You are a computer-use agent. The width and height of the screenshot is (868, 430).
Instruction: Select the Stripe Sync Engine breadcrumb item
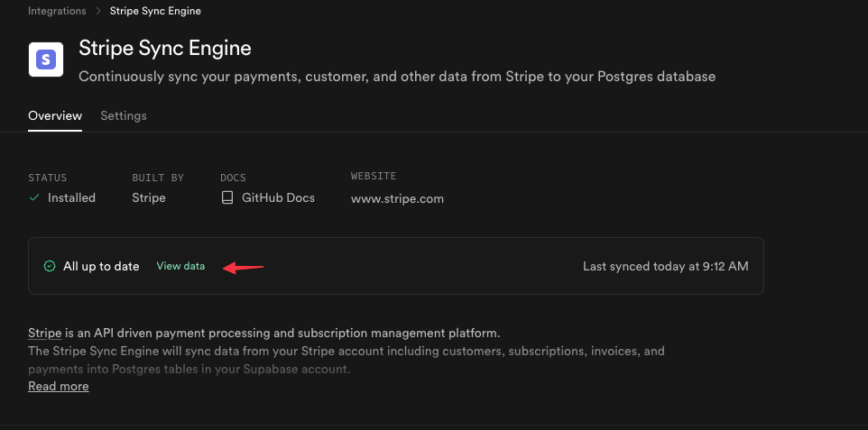coord(155,12)
